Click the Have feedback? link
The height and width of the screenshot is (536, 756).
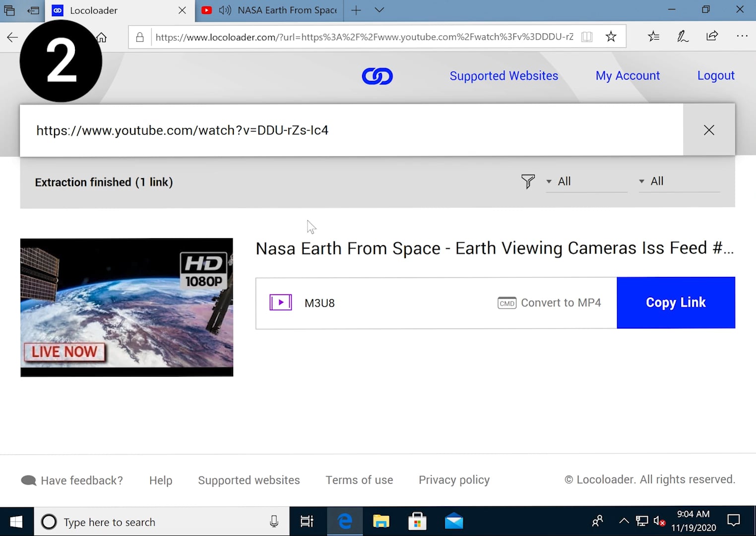pos(72,480)
